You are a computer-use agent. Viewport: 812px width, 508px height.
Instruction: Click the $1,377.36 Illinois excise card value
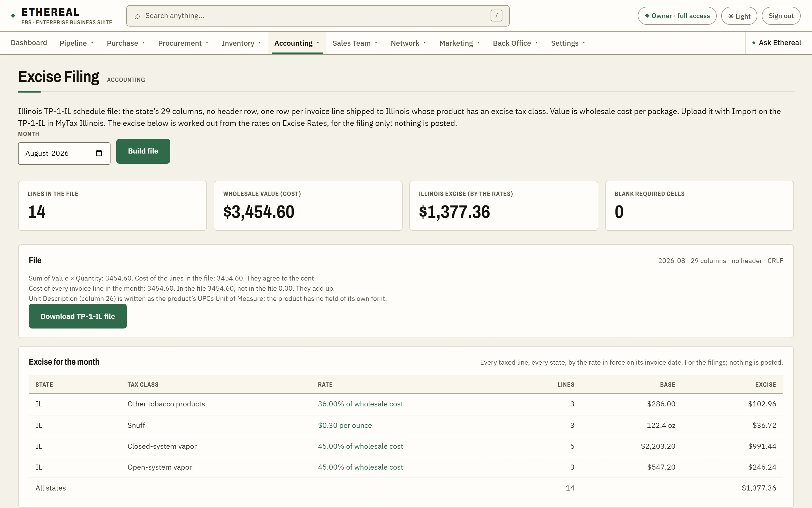point(454,212)
